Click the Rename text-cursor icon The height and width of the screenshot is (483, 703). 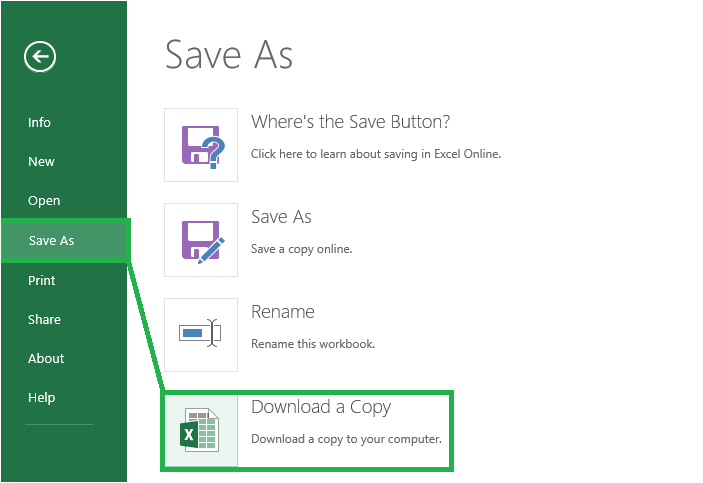click(201, 335)
